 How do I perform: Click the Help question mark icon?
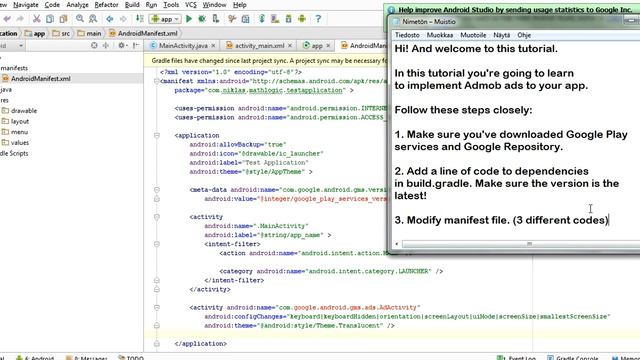318,19
